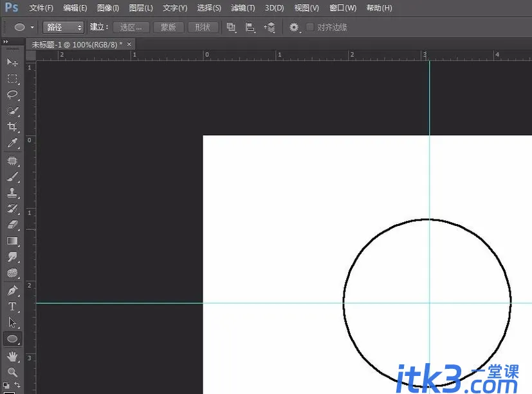The width and height of the screenshot is (532, 394).
Task: Select the History Brush tool
Action: (12, 209)
